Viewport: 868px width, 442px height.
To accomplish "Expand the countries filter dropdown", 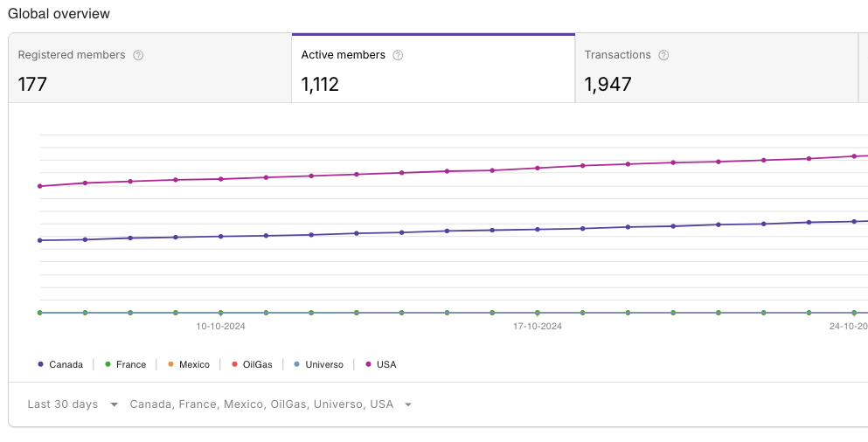I will (x=270, y=404).
